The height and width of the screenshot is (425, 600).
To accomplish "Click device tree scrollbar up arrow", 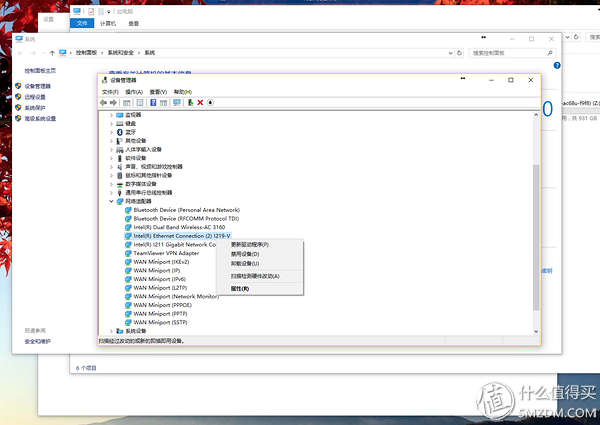I will coord(536,115).
